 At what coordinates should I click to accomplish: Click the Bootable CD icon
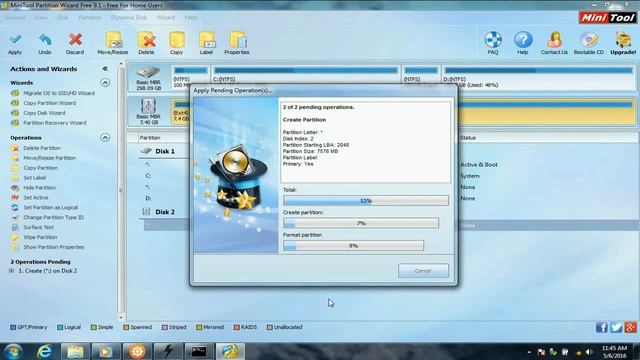tap(589, 43)
